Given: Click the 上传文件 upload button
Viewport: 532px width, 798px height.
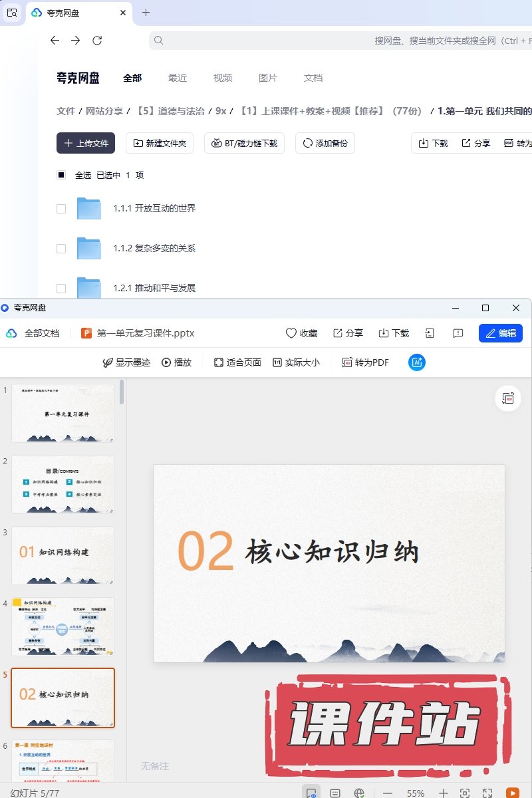Looking at the screenshot, I should [86, 143].
